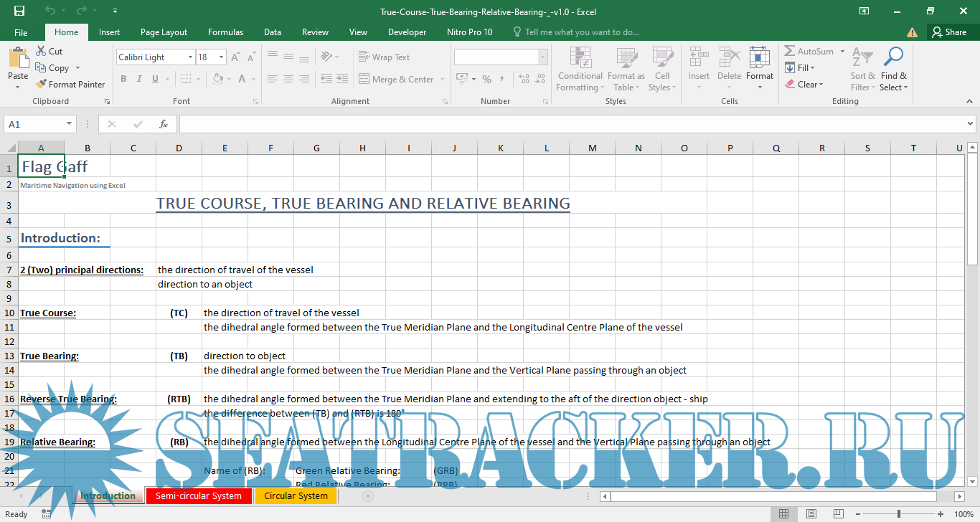Switch to Semi-circular System sheet tab
Screen dimensions: 980x522
199,495
